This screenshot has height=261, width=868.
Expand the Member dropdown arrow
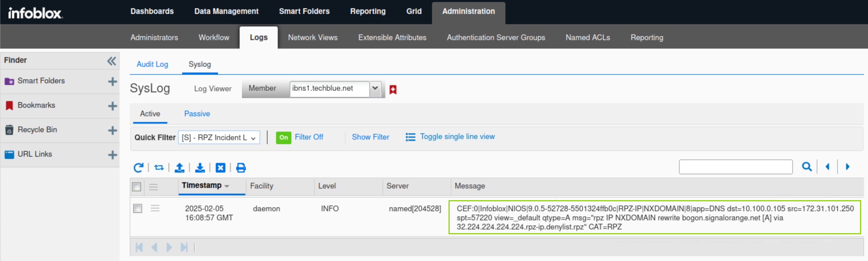pos(375,89)
